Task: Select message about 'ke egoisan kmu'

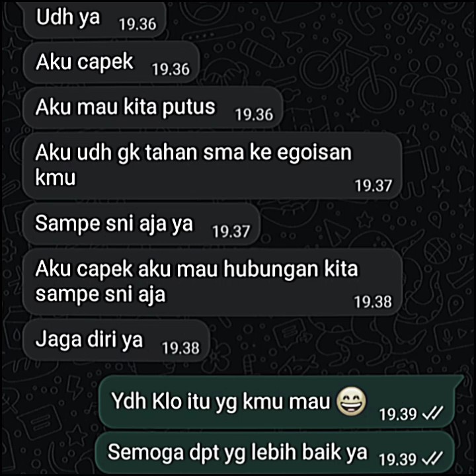Action: point(212,165)
